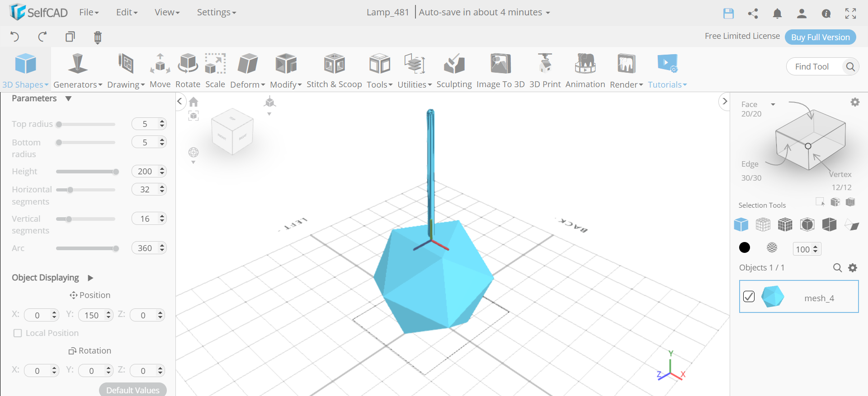Toggle solid plus wireframe view mode
The height and width of the screenshot is (396, 868).
click(x=785, y=224)
